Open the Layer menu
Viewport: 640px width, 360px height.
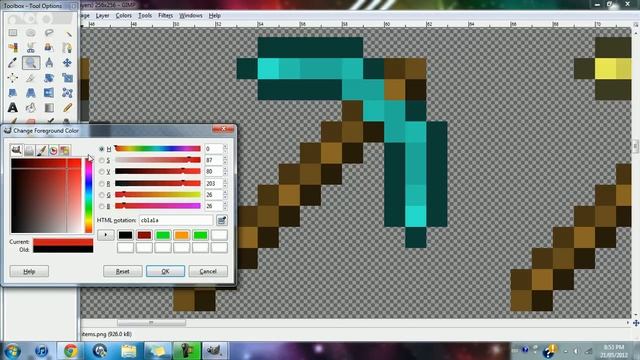[x=102, y=16]
